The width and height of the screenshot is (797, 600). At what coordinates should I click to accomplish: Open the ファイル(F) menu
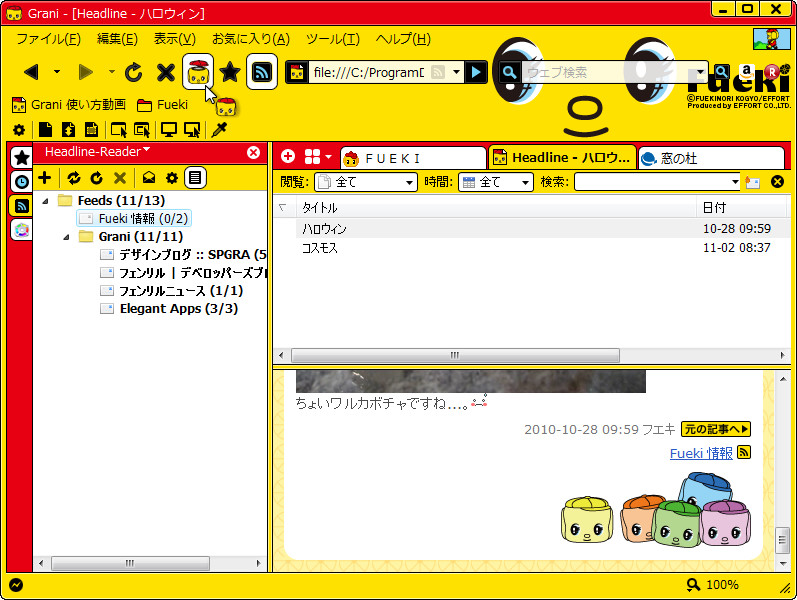click(49, 39)
